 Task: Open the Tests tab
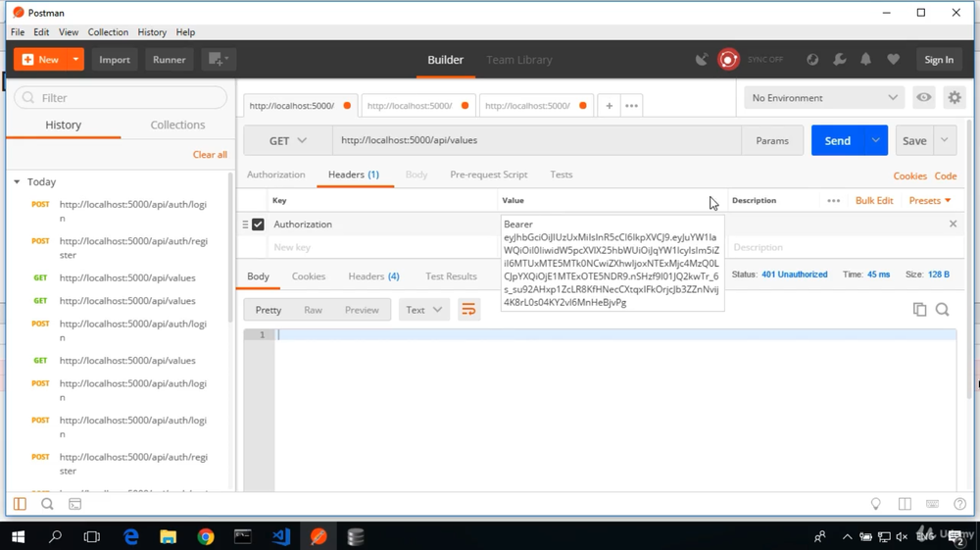pos(562,175)
